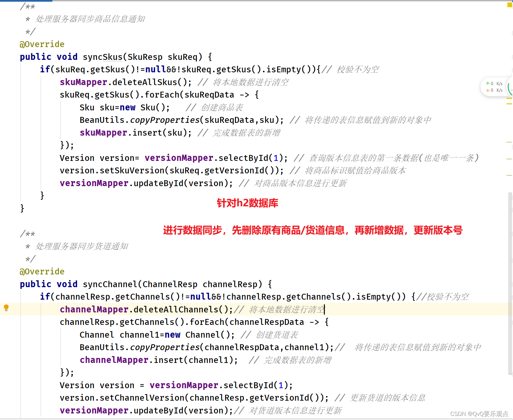Place cursor on the syncSkus method name
The height and width of the screenshot is (420, 513).
point(103,57)
